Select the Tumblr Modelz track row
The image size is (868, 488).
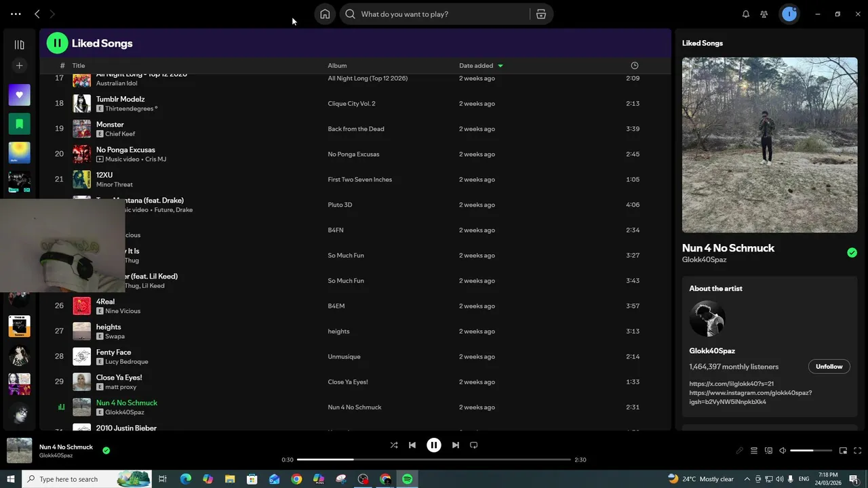(355, 104)
